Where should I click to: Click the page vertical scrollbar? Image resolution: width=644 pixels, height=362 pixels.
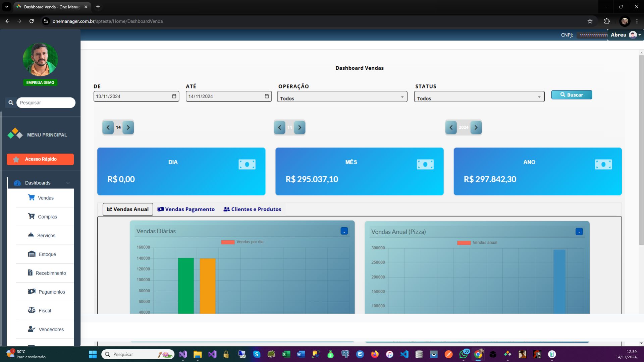[x=641, y=150]
